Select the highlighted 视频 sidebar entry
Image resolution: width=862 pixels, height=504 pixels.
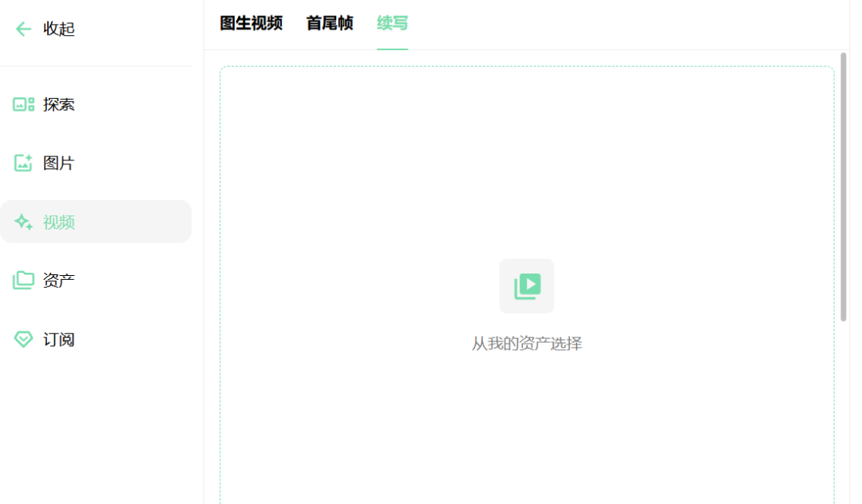(x=58, y=222)
